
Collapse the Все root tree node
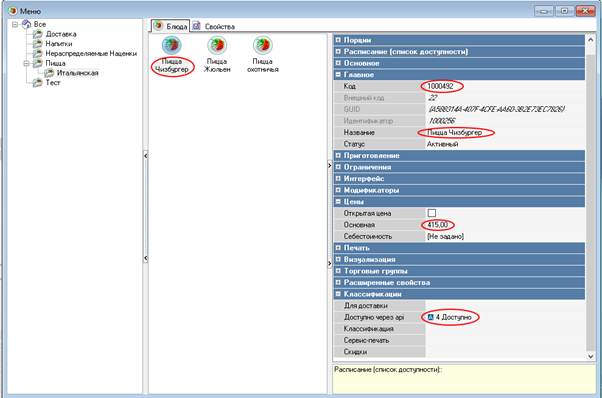point(15,25)
